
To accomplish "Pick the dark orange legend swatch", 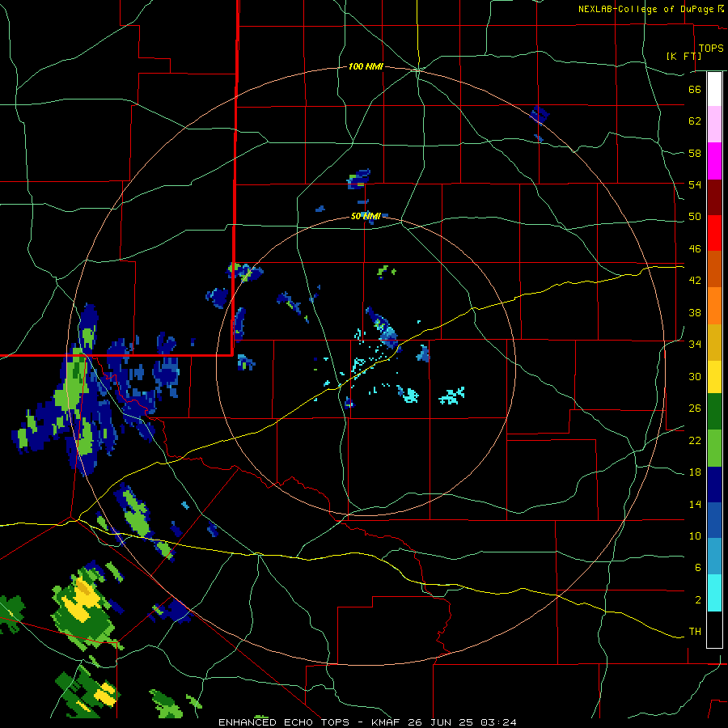I will point(714,269).
